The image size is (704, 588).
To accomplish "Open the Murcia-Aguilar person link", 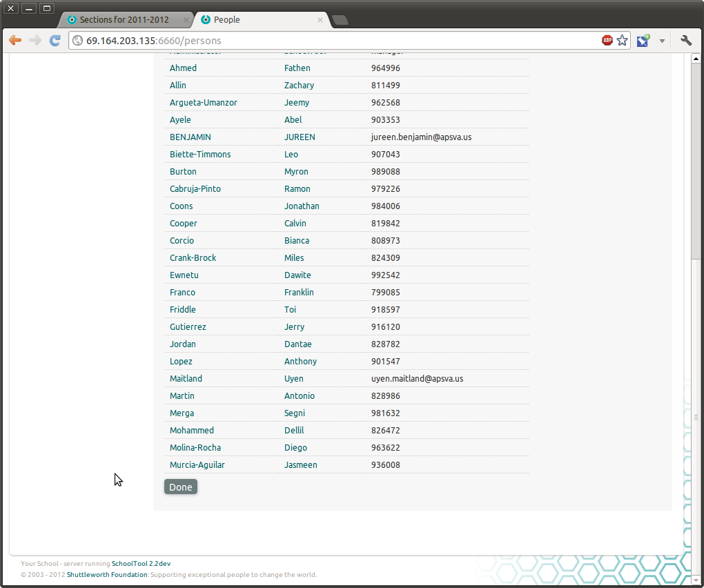I will 197,465.
